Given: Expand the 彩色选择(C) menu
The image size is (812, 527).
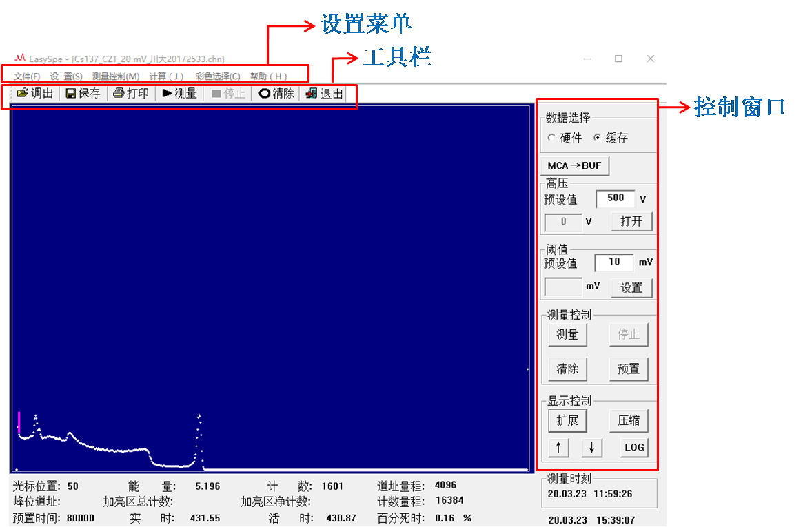Looking at the screenshot, I should tap(218, 76).
